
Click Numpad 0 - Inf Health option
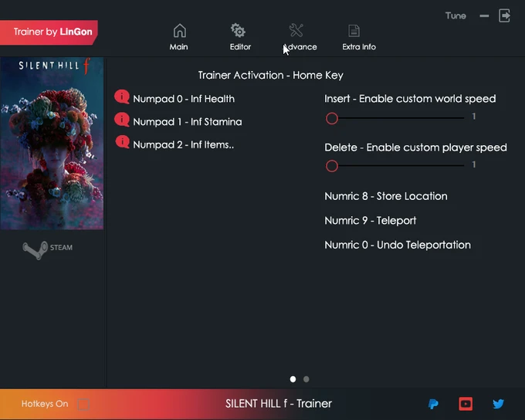[183, 99]
